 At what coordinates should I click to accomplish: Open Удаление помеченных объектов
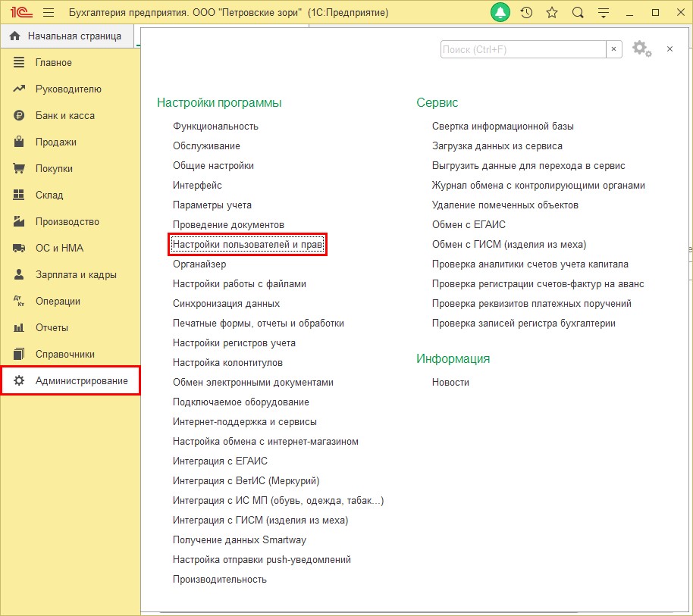(x=505, y=205)
